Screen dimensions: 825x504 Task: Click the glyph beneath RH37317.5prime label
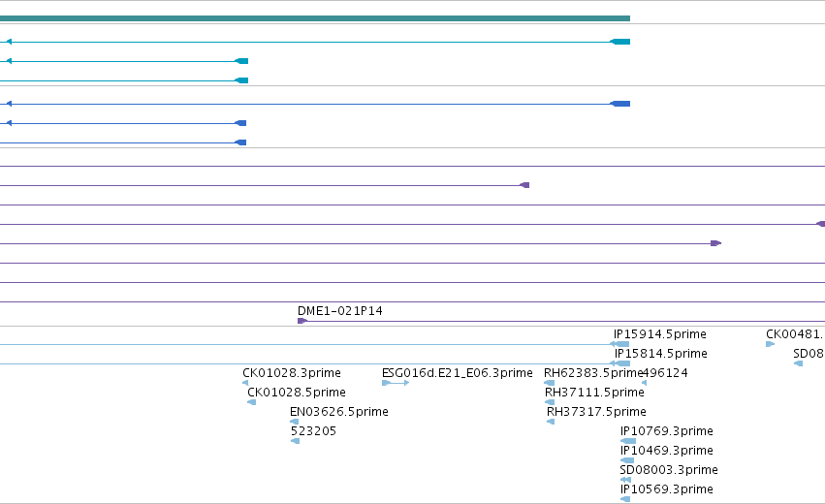coord(551,422)
